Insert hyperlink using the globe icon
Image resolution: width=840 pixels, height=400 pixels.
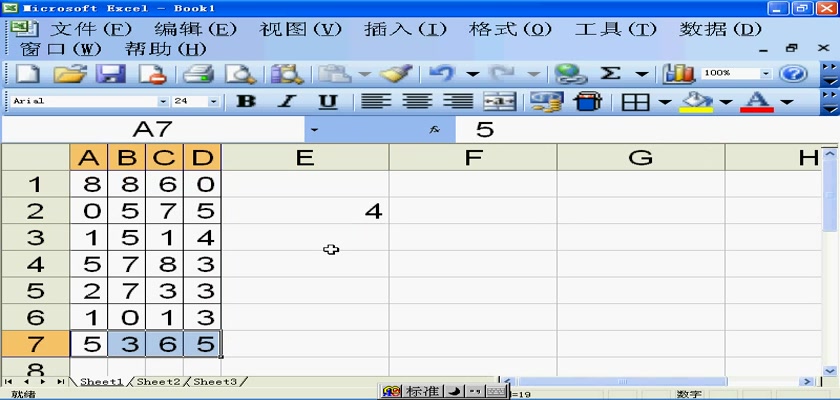[x=570, y=73]
